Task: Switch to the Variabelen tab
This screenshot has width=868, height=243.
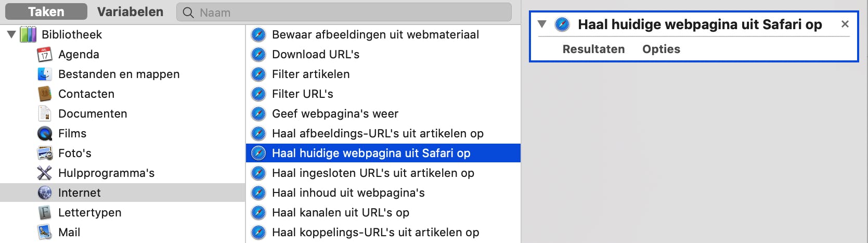Action: coord(130,12)
